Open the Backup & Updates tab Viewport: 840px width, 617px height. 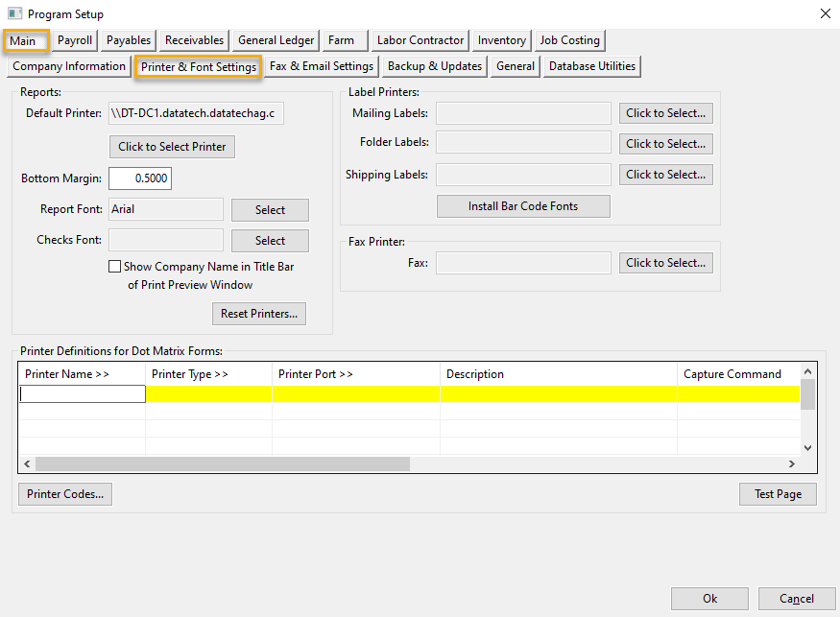point(434,66)
